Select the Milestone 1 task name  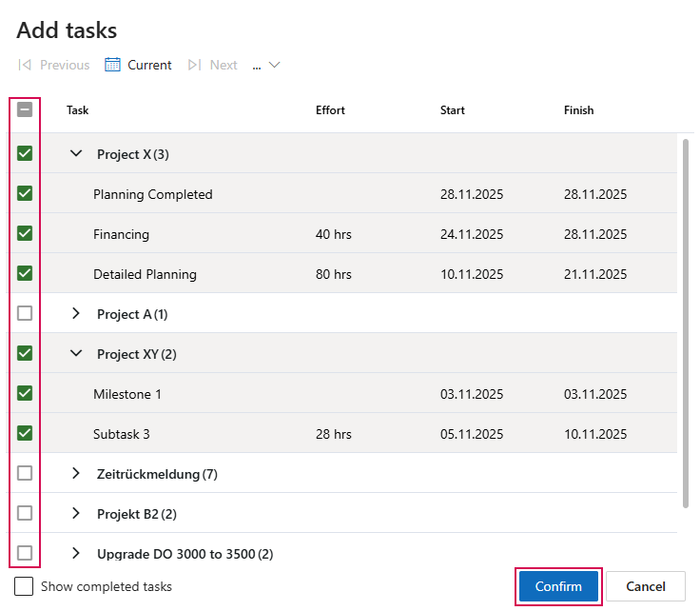127,394
